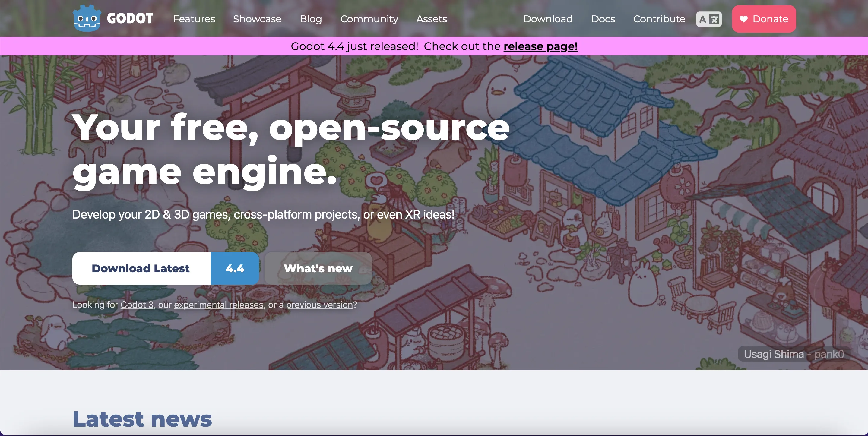Image resolution: width=868 pixels, height=436 pixels.
Task: Navigate to the Download page in header
Action: pos(548,19)
